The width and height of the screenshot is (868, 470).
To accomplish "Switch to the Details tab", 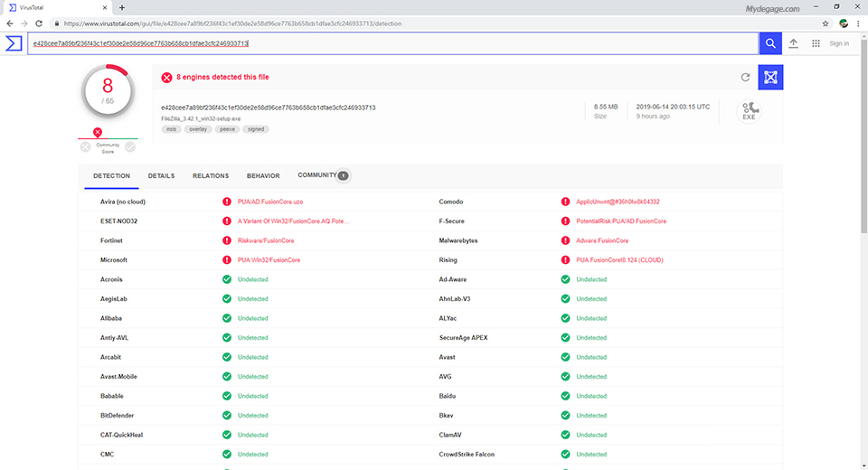I will pyautogui.click(x=161, y=176).
